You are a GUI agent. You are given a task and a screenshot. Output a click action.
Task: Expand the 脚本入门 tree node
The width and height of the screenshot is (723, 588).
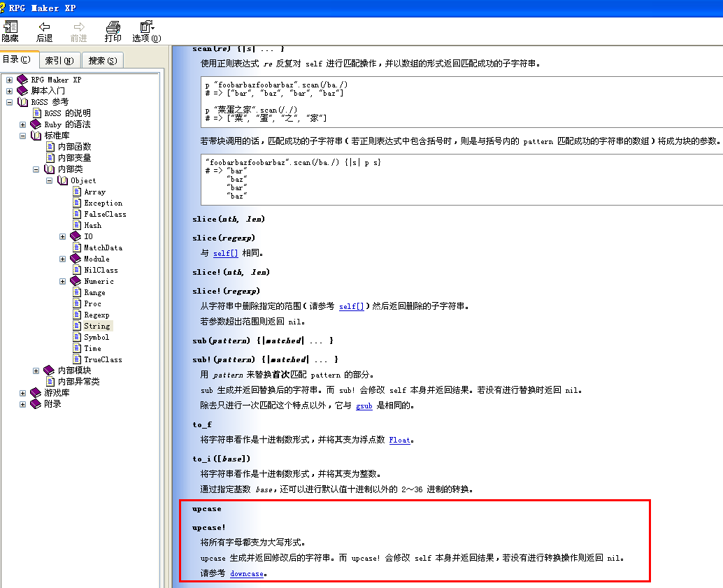click(x=9, y=91)
